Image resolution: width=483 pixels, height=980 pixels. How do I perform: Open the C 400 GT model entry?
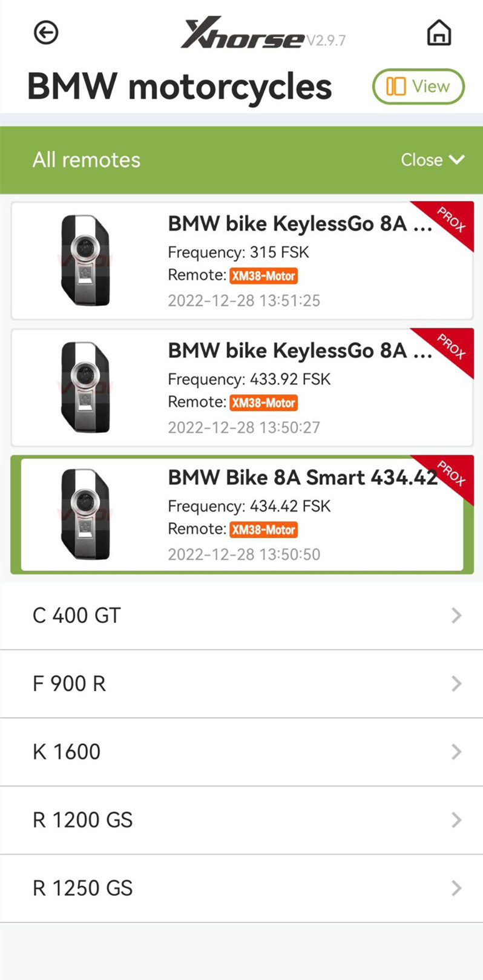[x=77, y=616]
